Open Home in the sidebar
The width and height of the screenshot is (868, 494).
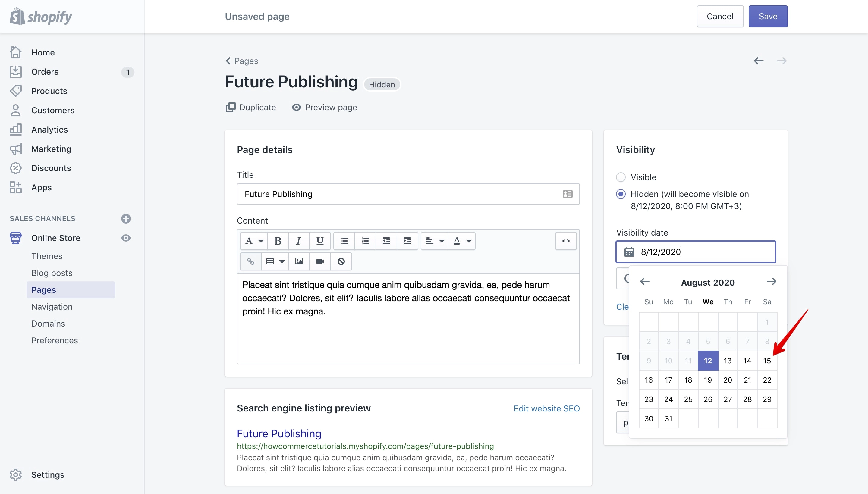point(43,52)
